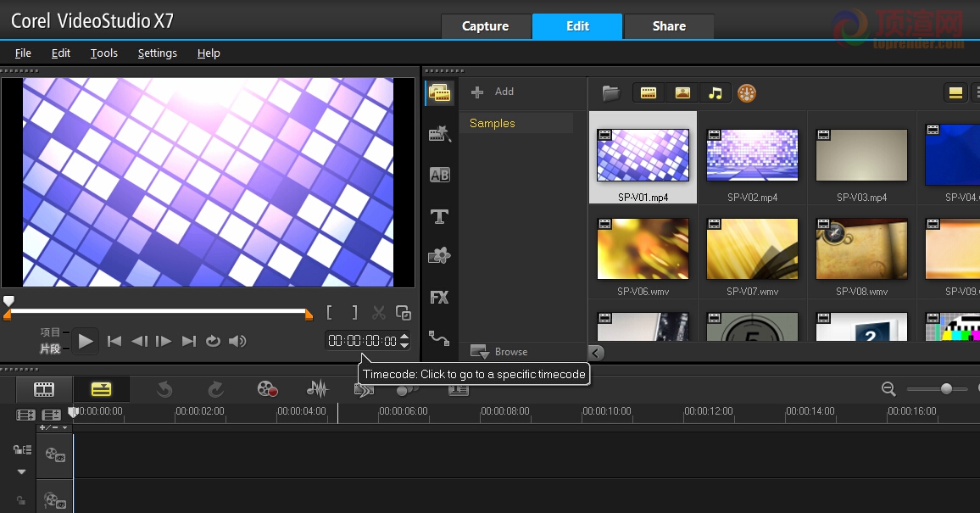
Task: Click the timeline zoom slider knob
Action: tap(946, 388)
